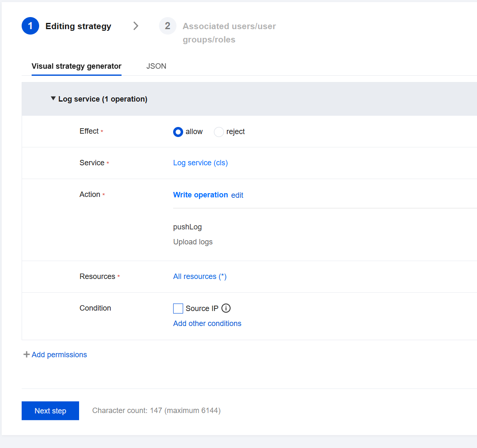Viewport: 477px width, 448px height.
Task: Click the step 1 circle icon
Action: pos(30,26)
